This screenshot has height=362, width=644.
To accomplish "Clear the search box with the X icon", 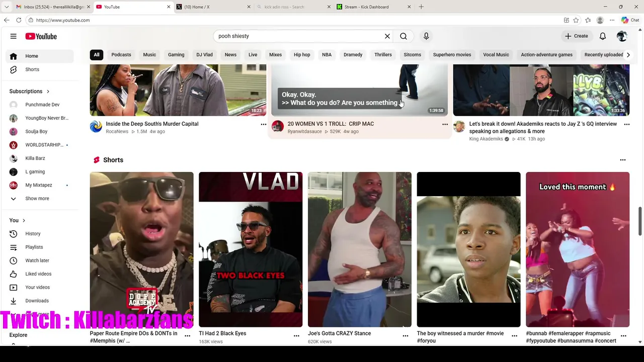I will tap(387, 36).
